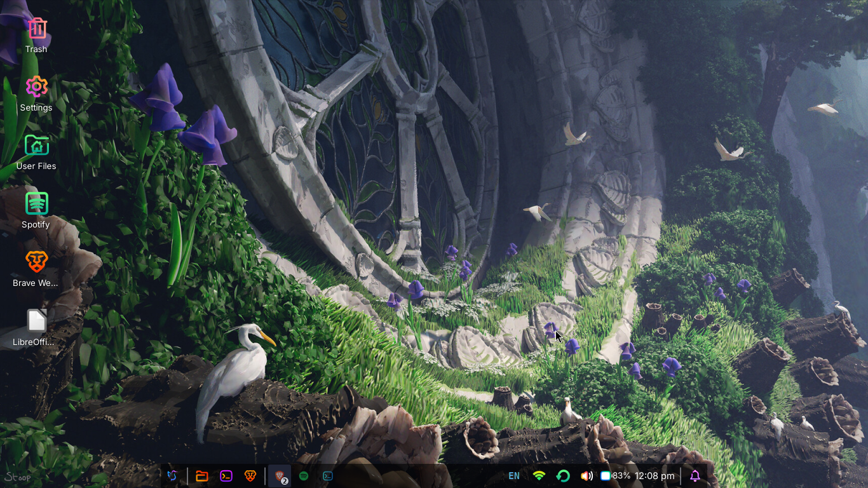Open the pinned file manager in taskbar
Viewport: 868px width, 488px height.
202,476
